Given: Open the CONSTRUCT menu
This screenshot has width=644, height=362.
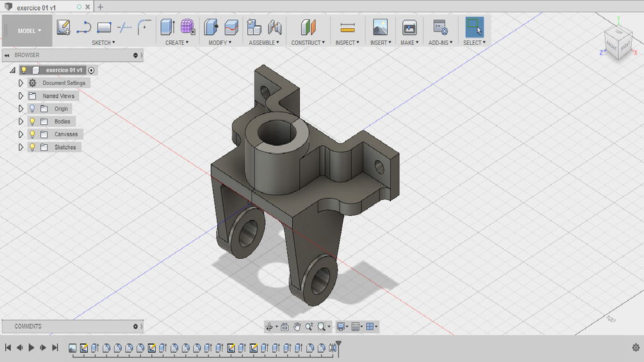Looking at the screenshot, I should [308, 43].
